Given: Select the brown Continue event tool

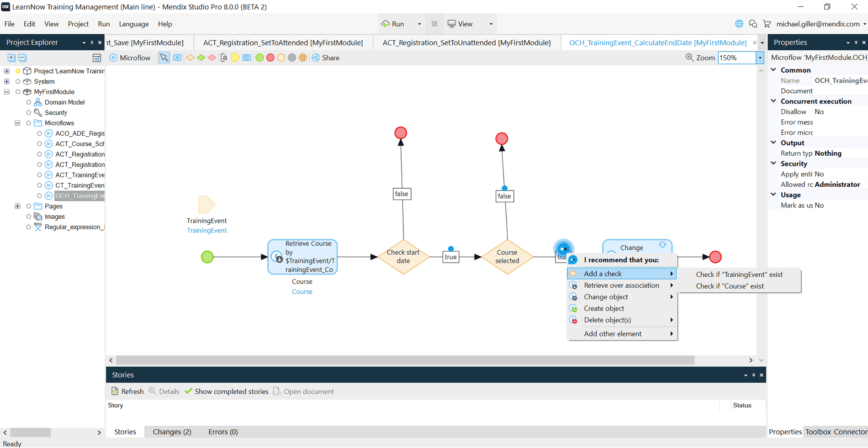Looking at the screenshot, I should tap(303, 58).
